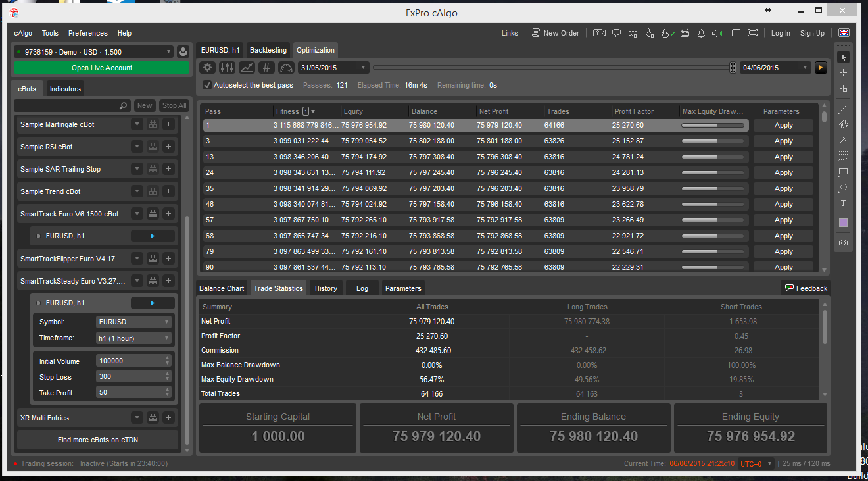
Task: Open the grid hash icon in optimization toolbar
Action: pyautogui.click(x=266, y=67)
